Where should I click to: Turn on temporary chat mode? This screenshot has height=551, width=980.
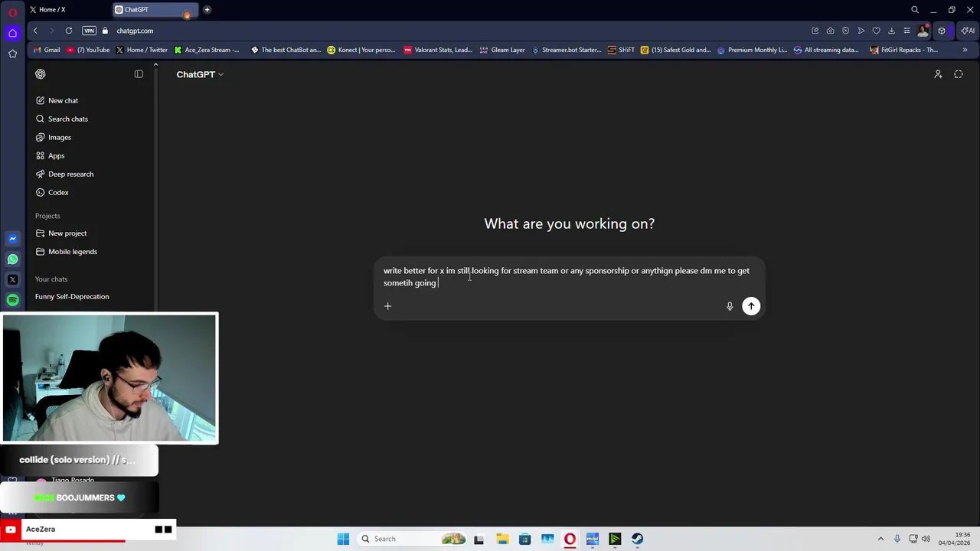coord(959,74)
